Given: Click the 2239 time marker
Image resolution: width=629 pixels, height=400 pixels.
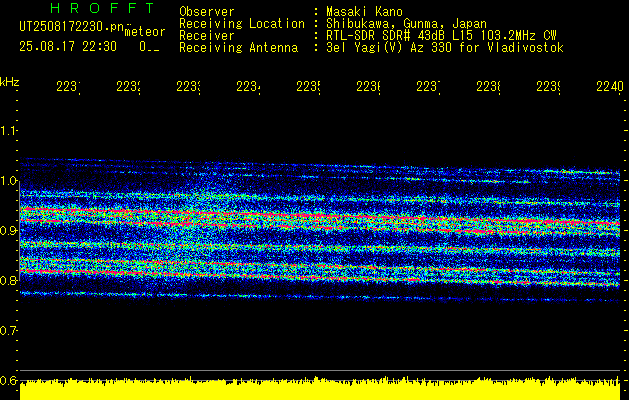Looking at the screenshot, I should (549, 86).
